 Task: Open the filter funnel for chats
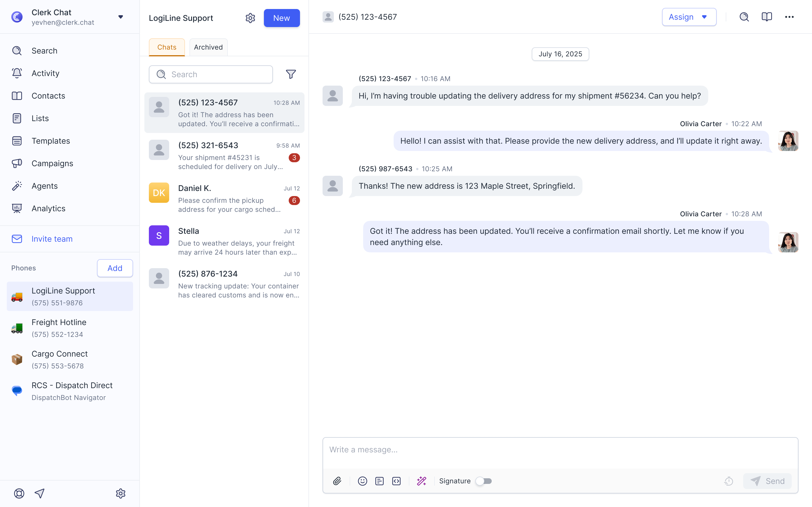[291, 74]
